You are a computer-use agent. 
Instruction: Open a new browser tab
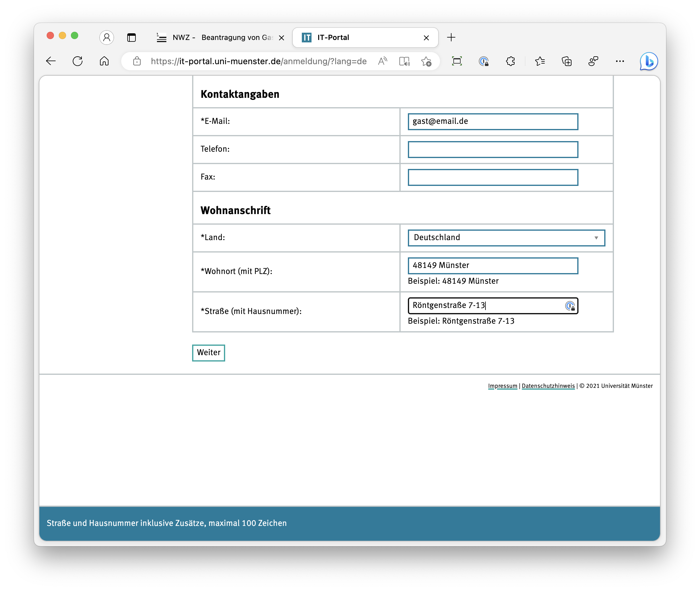(451, 38)
